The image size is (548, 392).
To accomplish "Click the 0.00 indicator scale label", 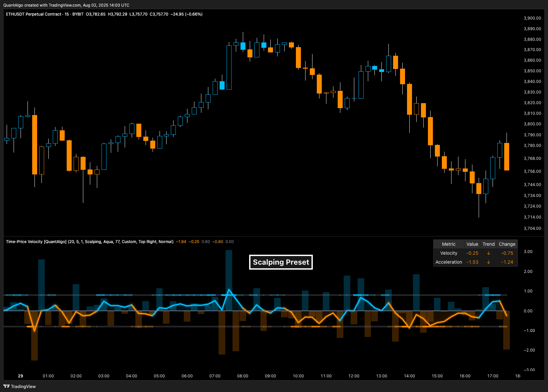I will coord(528,311).
